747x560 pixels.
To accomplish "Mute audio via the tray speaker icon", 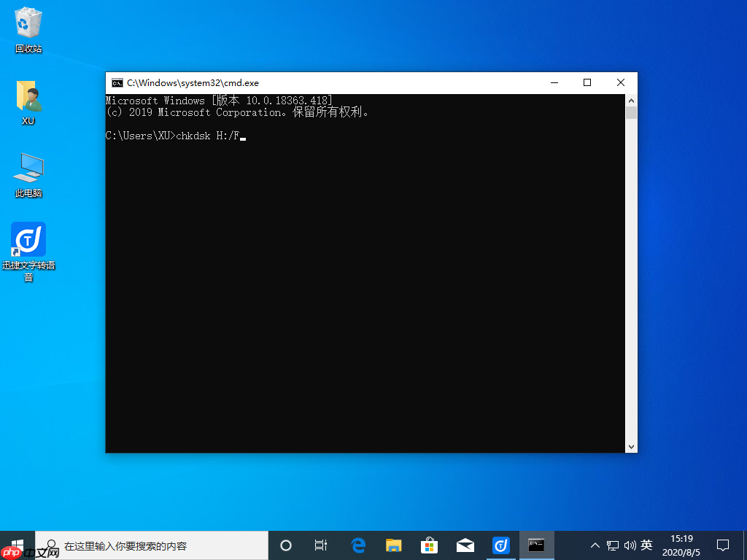I will 630,545.
